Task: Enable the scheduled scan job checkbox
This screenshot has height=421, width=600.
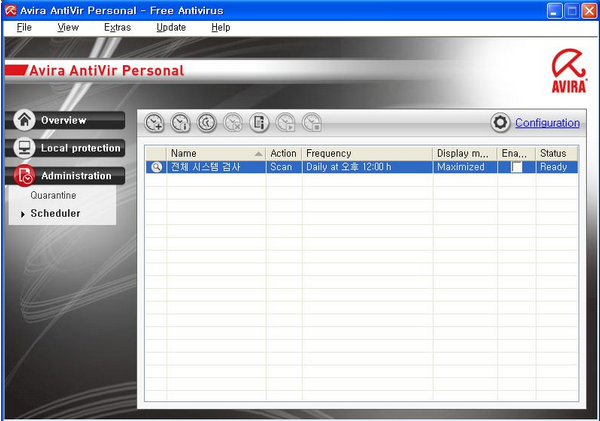Action: pos(517,167)
